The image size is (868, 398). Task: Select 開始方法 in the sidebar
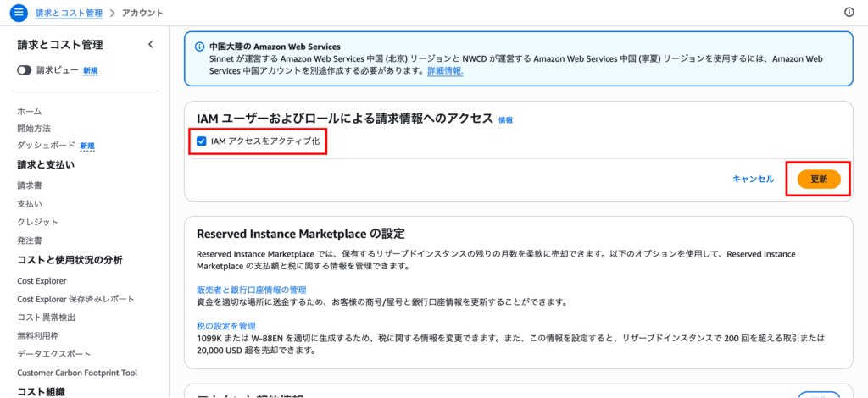[x=34, y=128]
